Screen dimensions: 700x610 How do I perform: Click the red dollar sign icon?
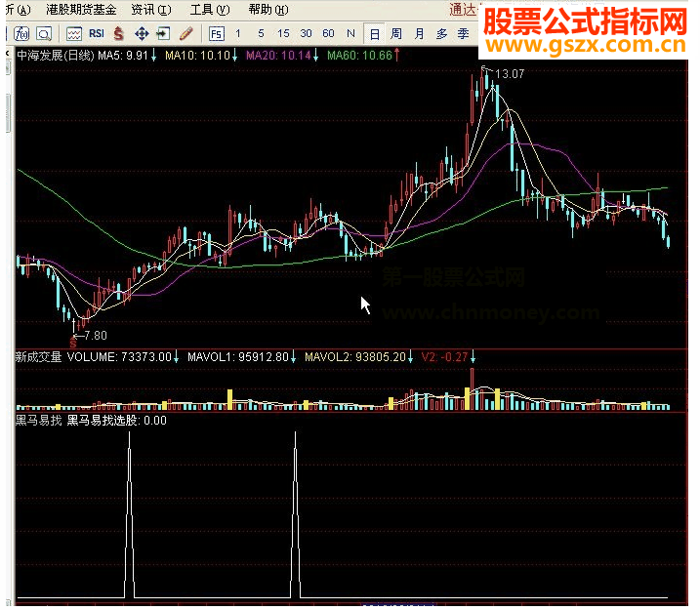pos(118,33)
